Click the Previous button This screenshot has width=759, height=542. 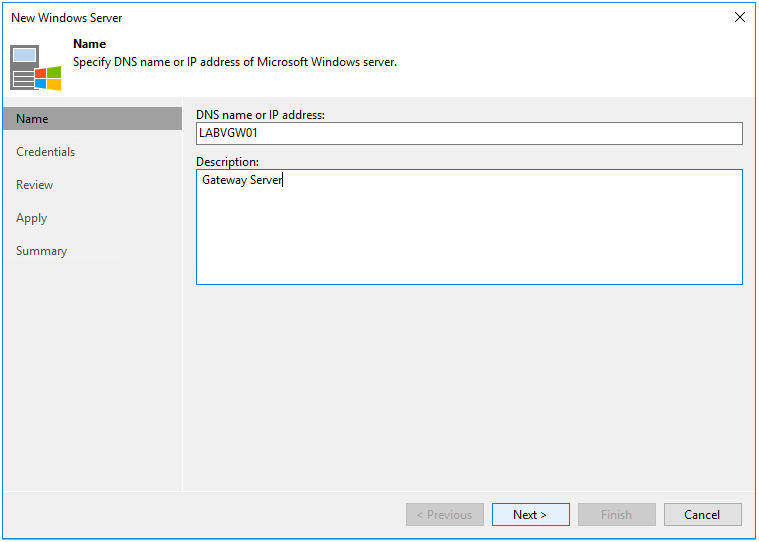click(x=444, y=514)
